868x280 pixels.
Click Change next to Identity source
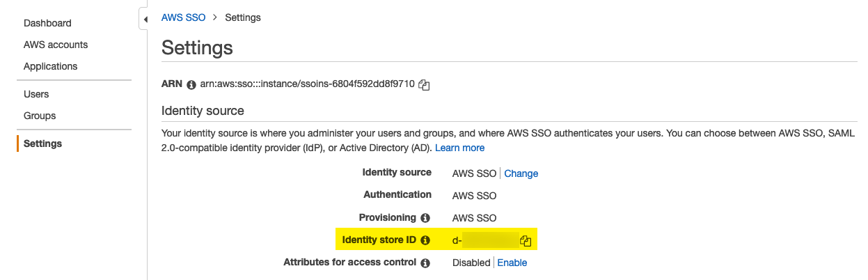521,173
